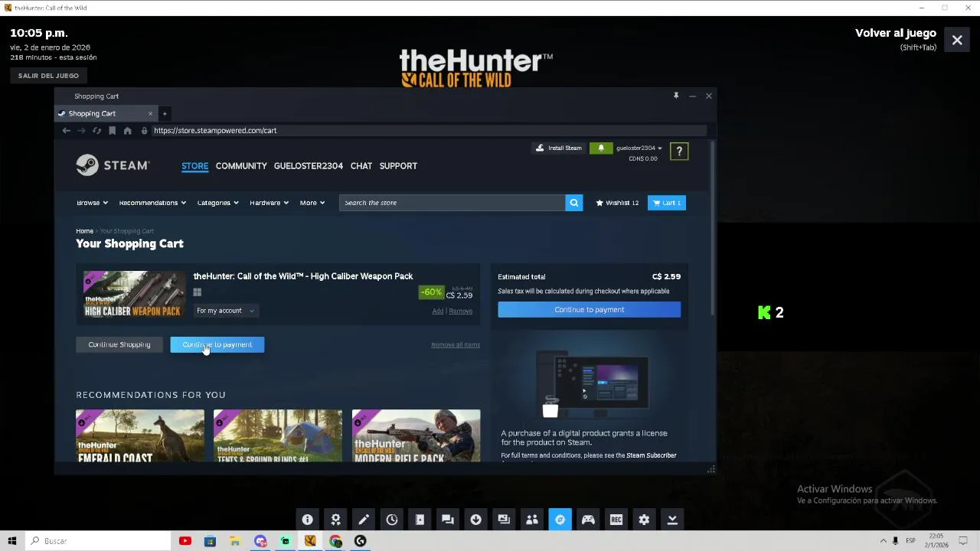This screenshot has height=551, width=980.
Task: Open the 'For my account' dropdown
Action: 226,311
